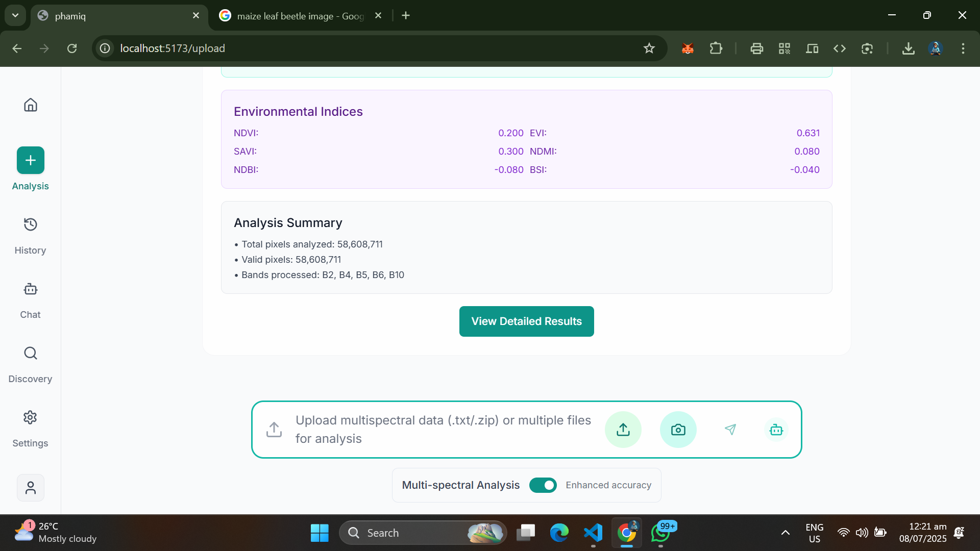Screen dimensions: 980x551
Task: Open the Chrome three-dot menu
Action: point(963,48)
